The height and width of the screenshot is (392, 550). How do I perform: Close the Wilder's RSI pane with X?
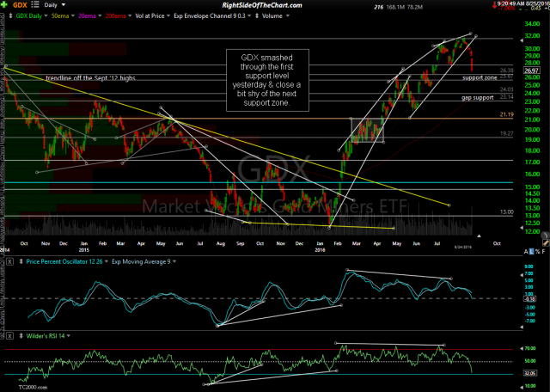pos(9,336)
